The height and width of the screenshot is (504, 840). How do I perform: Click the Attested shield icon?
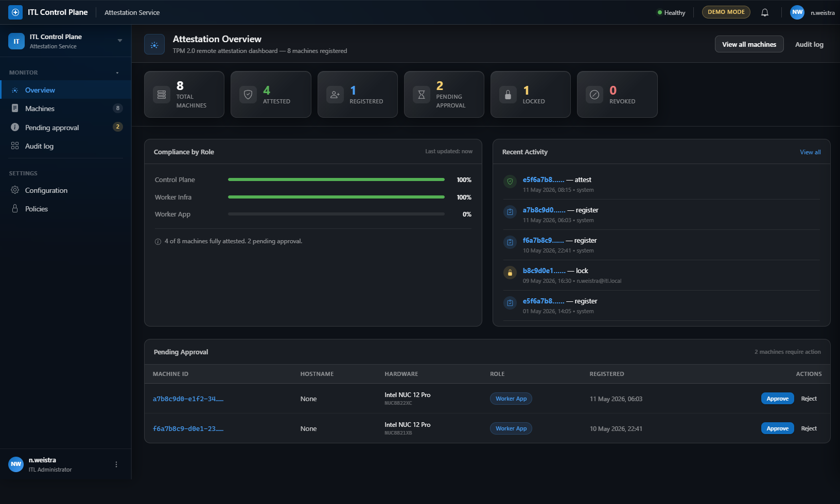(x=248, y=95)
